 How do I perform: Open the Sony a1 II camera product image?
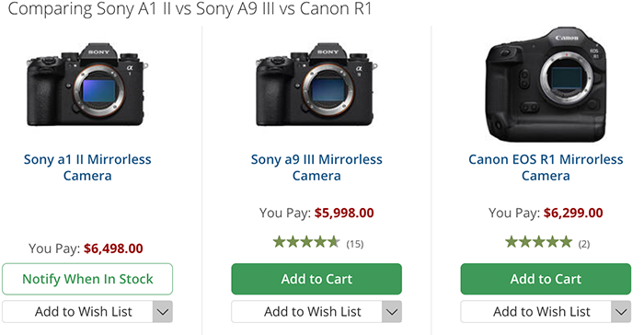click(87, 85)
